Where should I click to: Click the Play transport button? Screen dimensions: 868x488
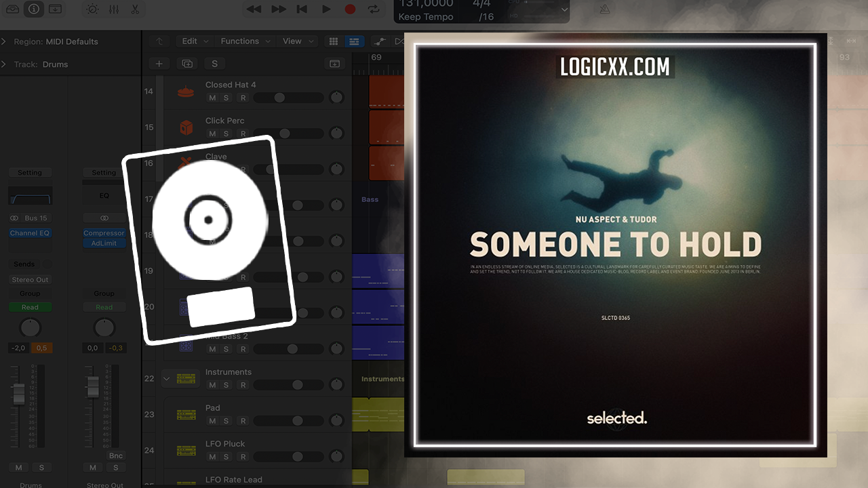(326, 9)
